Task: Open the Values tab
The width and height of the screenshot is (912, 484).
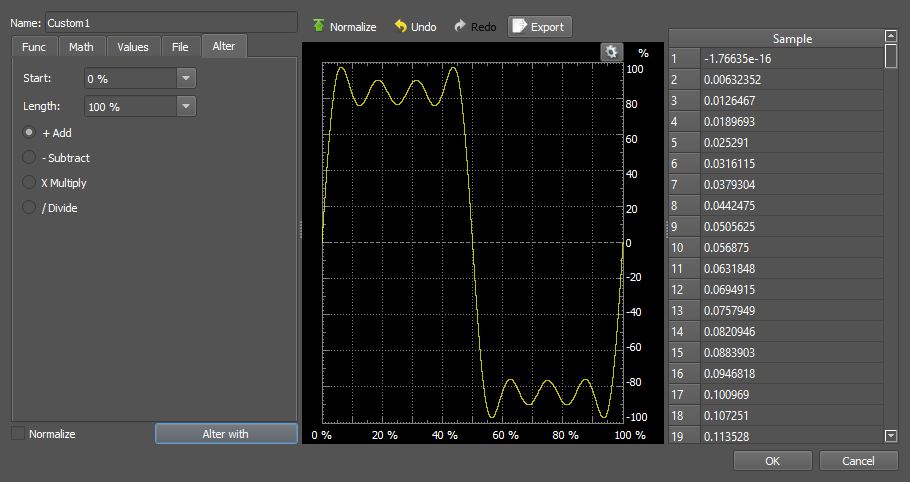Action: point(133,47)
